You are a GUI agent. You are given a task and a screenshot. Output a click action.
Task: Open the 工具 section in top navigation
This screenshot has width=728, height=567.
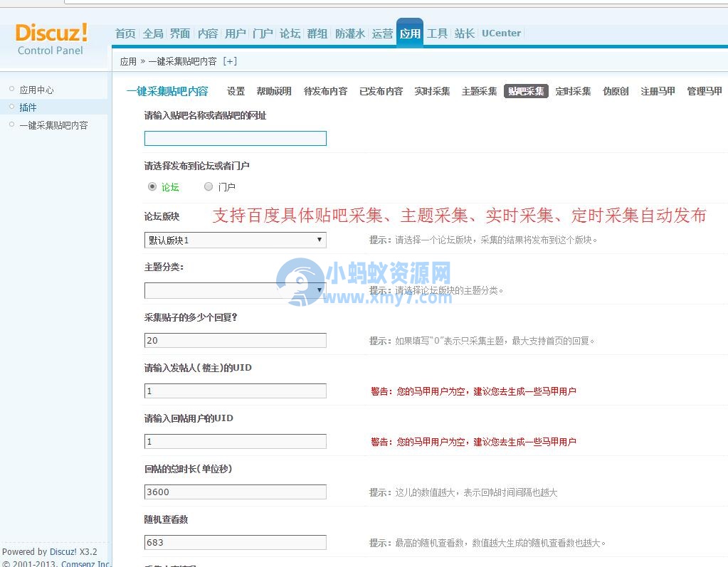point(437,32)
